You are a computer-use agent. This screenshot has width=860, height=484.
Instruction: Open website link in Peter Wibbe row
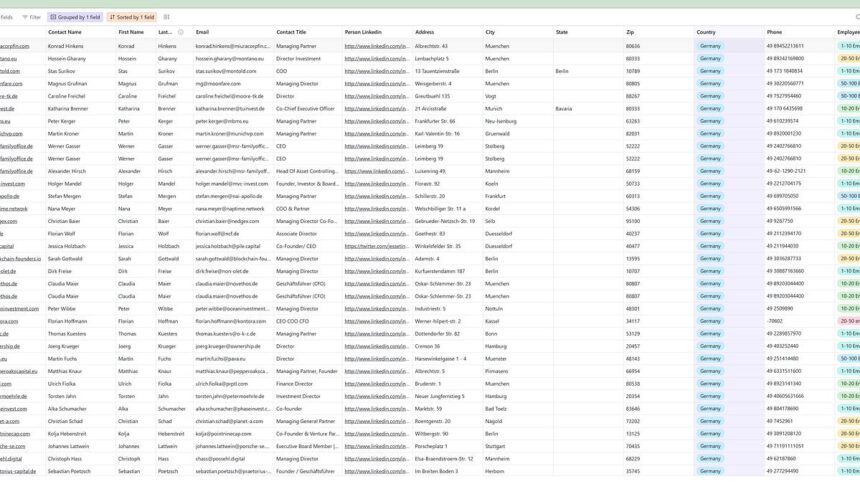(19, 309)
